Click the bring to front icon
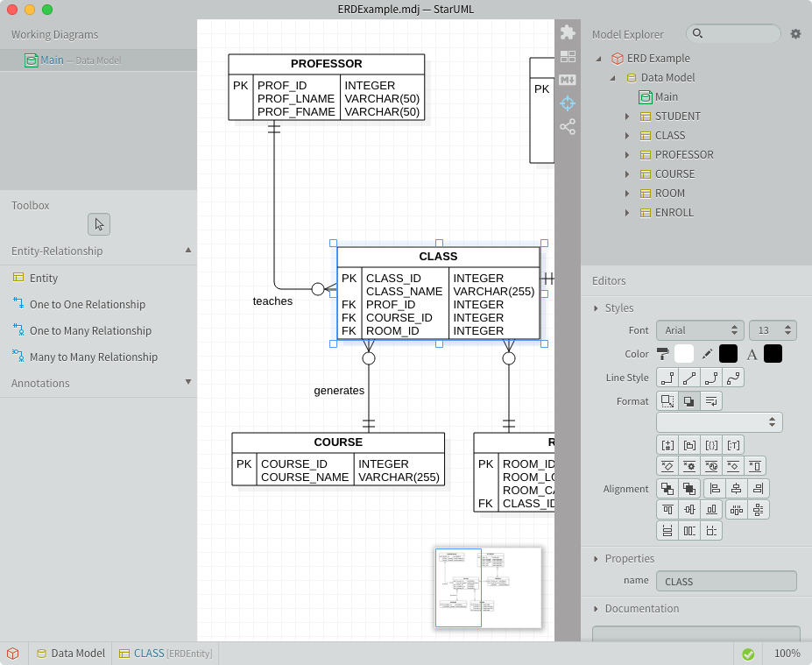 [667, 489]
